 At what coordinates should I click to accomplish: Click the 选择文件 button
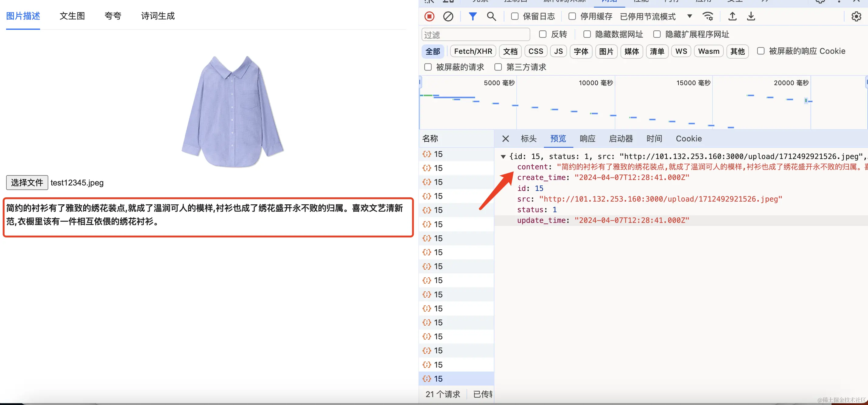click(x=27, y=182)
